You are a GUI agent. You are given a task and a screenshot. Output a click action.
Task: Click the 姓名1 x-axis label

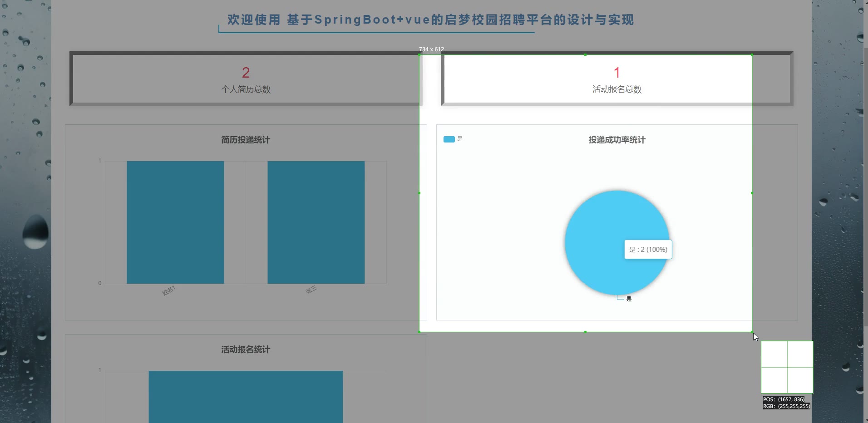(169, 290)
